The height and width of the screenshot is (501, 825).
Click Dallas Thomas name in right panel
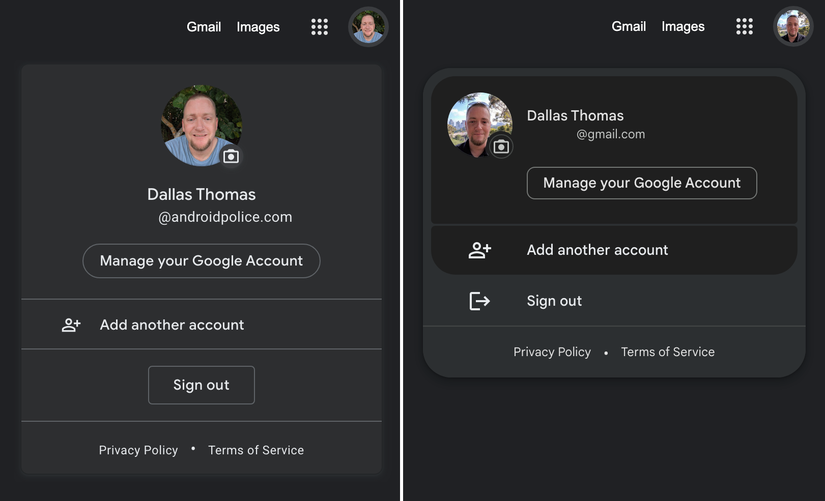click(x=575, y=115)
